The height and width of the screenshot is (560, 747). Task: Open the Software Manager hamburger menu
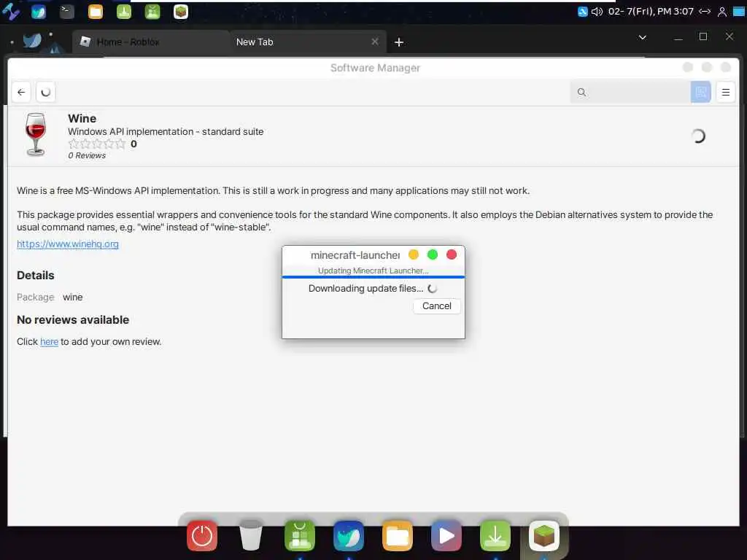726,92
